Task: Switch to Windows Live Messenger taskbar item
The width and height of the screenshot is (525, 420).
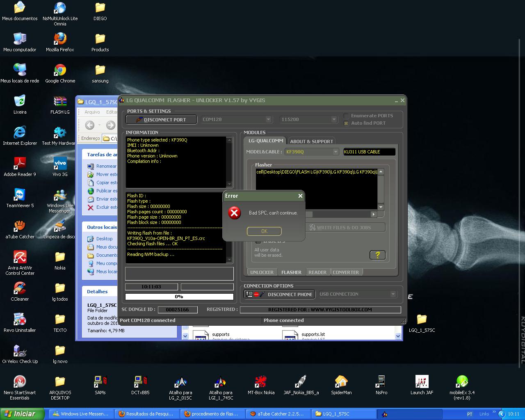Action: tap(81, 414)
